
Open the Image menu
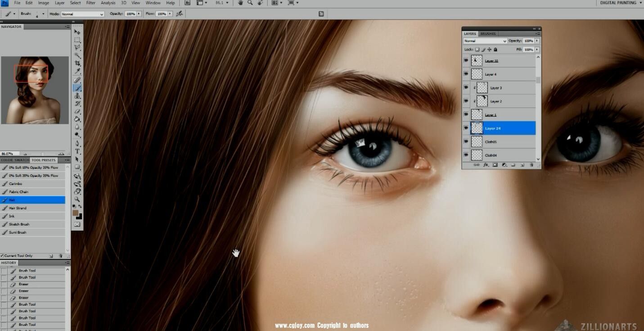[43, 3]
